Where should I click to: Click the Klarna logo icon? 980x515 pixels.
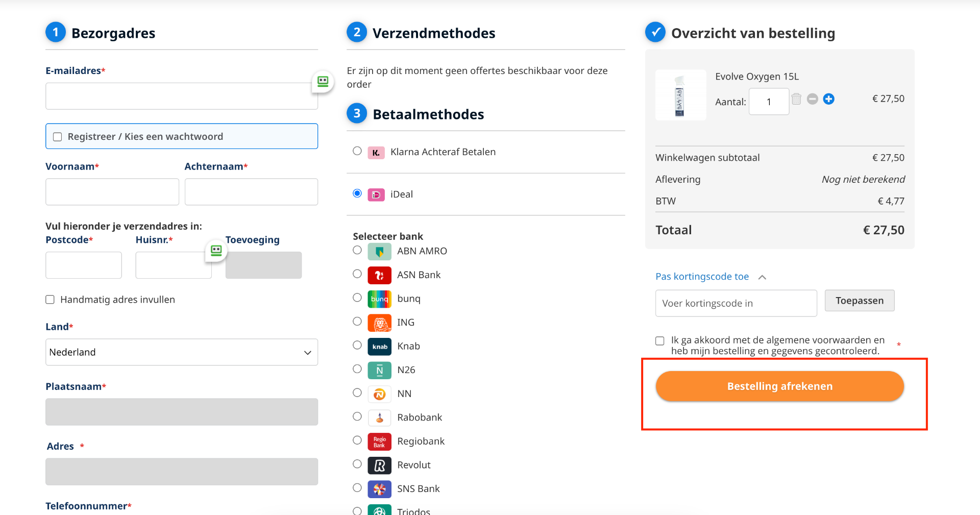pos(376,152)
